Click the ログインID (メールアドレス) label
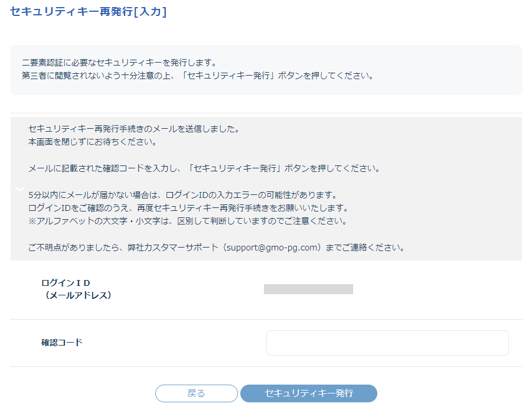Screen dimensions: 532x410 [x=76, y=289]
